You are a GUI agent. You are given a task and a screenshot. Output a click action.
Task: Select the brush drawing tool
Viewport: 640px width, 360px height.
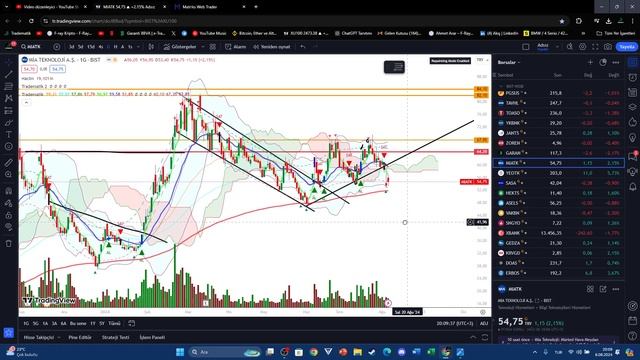[9, 122]
